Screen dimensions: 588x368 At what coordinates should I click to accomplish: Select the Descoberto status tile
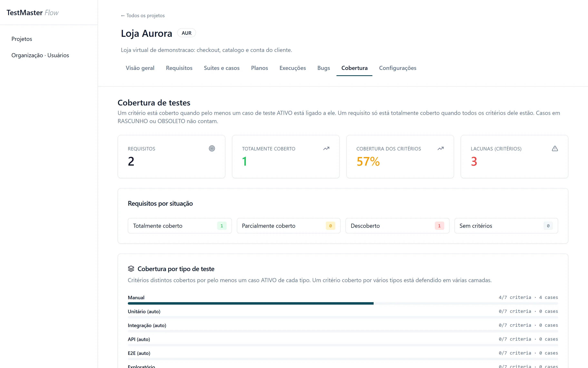[397, 226]
